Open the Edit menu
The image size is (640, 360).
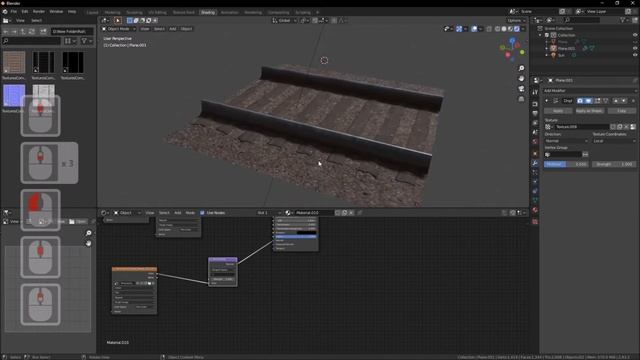pos(25,12)
